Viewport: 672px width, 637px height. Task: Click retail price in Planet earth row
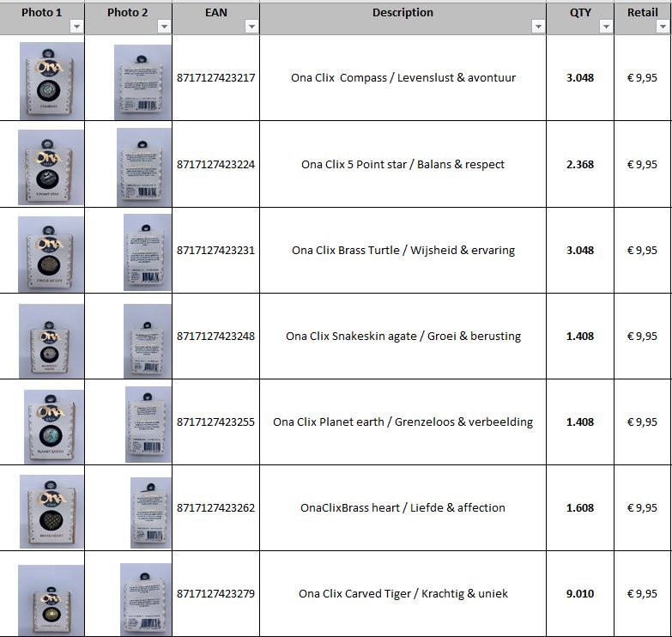coord(643,422)
